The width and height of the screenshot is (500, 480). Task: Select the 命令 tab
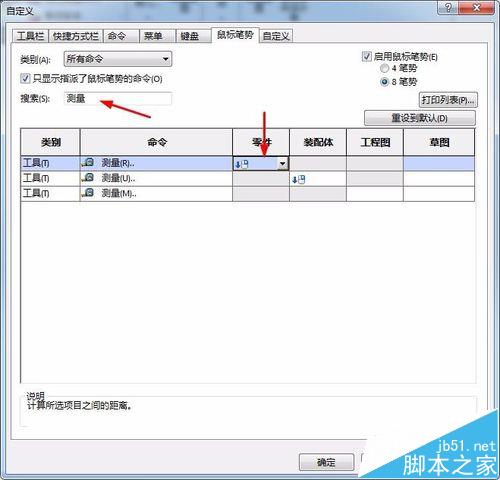(x=121, y=36)
